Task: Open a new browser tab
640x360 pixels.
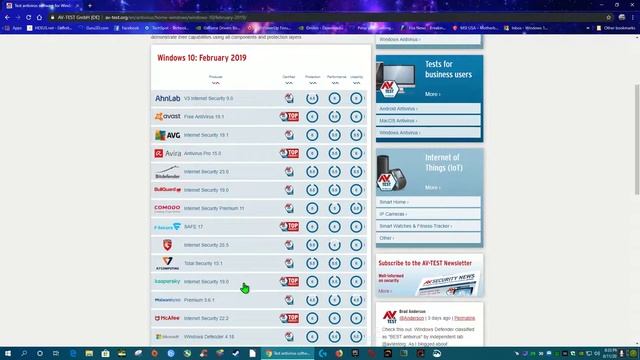Action: [90, 6]
